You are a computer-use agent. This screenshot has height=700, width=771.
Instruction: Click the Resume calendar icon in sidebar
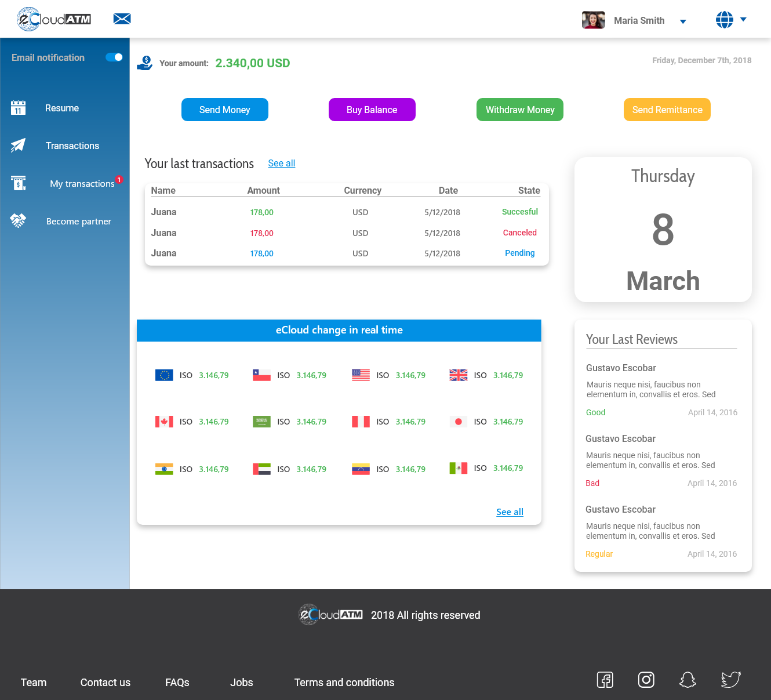tap(18, 108)
